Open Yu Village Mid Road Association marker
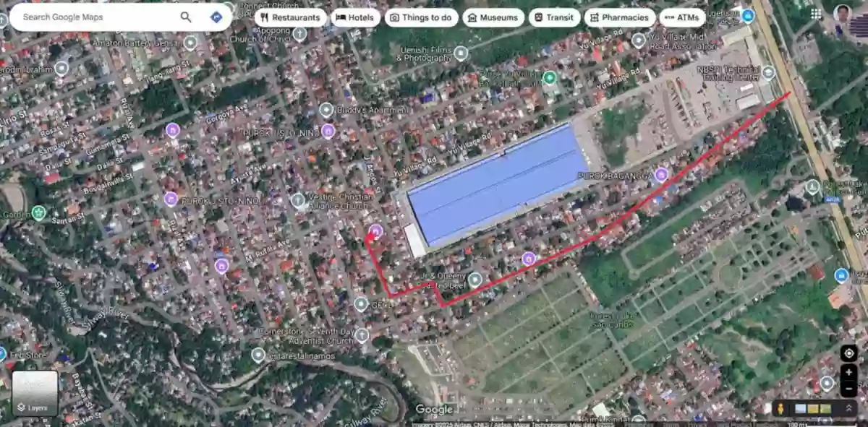The width and height of the screenshot is (868, 427). tap(638, 40)
